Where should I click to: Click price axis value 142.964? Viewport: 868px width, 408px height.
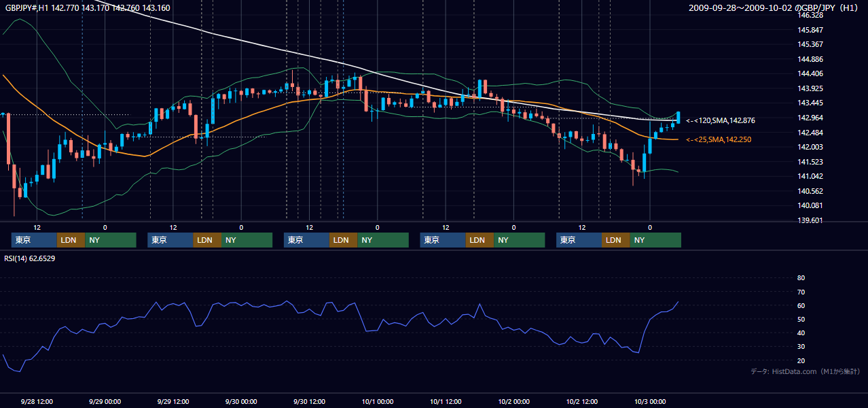click(810, 118)
